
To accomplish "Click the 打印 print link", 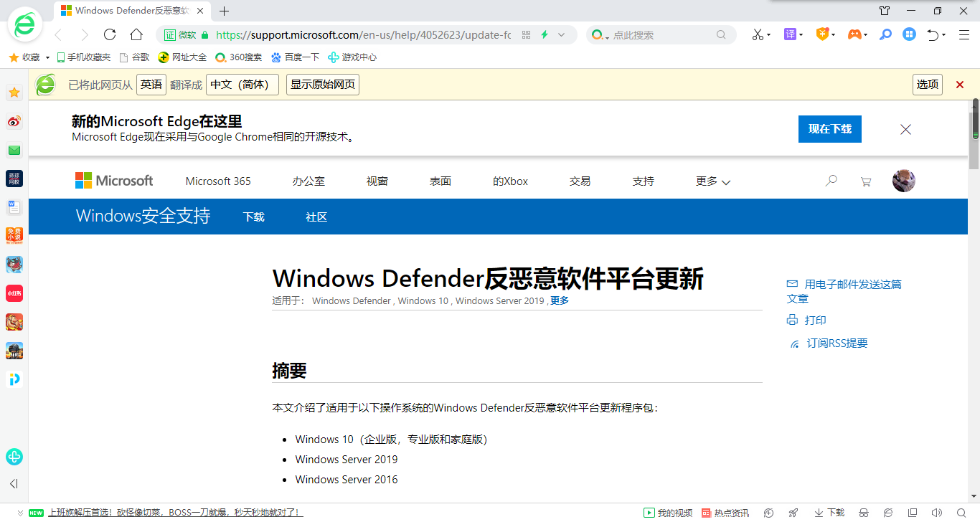I will pos(806,321).
